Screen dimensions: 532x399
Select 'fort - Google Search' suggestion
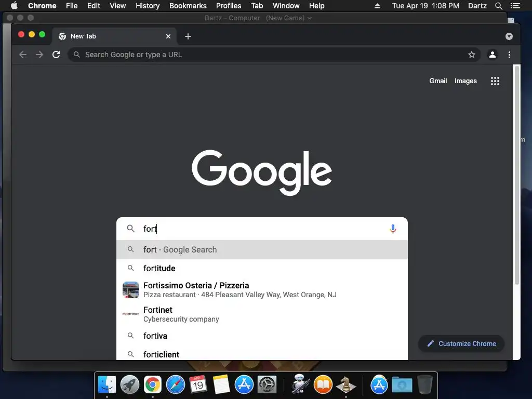[x=262, y=249]
